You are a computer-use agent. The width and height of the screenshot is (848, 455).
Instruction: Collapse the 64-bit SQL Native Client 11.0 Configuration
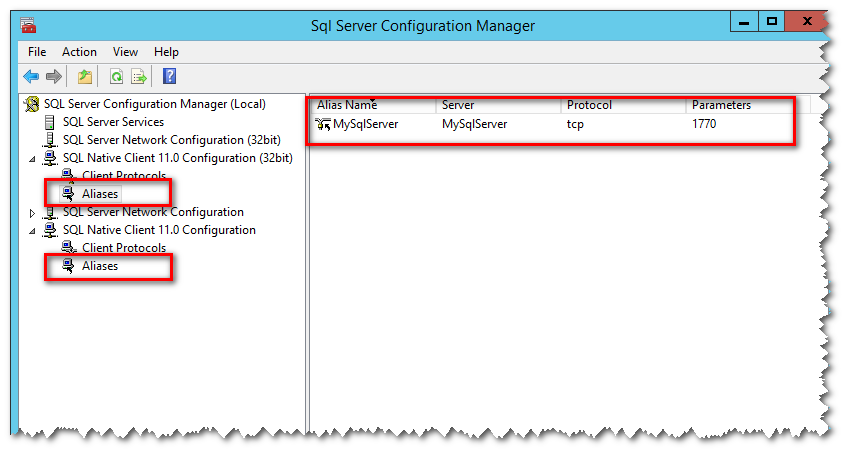click(x=32, y=230)
